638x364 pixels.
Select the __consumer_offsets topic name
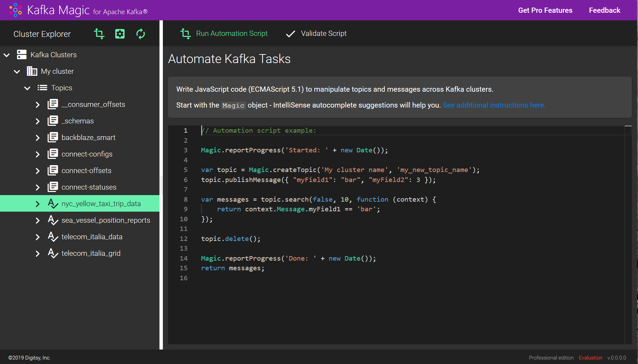point(93,104)
